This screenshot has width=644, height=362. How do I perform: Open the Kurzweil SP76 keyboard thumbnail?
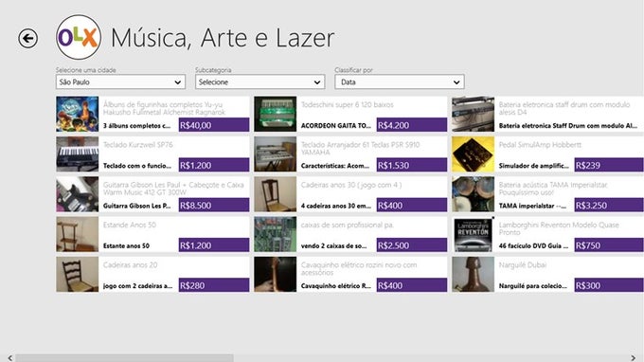(78, 154)
